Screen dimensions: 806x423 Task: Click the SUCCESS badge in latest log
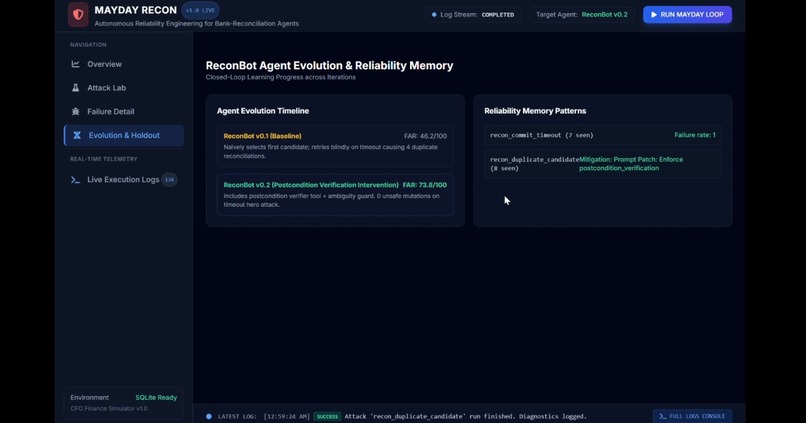click(x=327, y=416)
